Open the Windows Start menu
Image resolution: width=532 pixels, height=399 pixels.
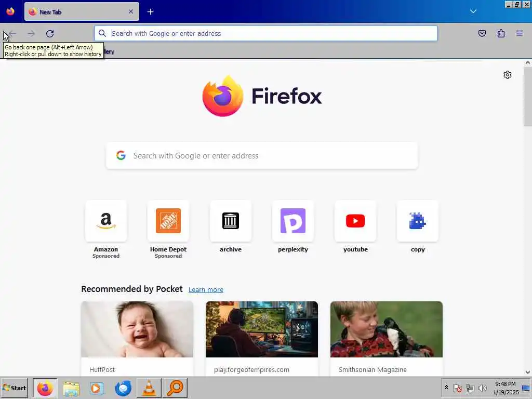[14, 388]
